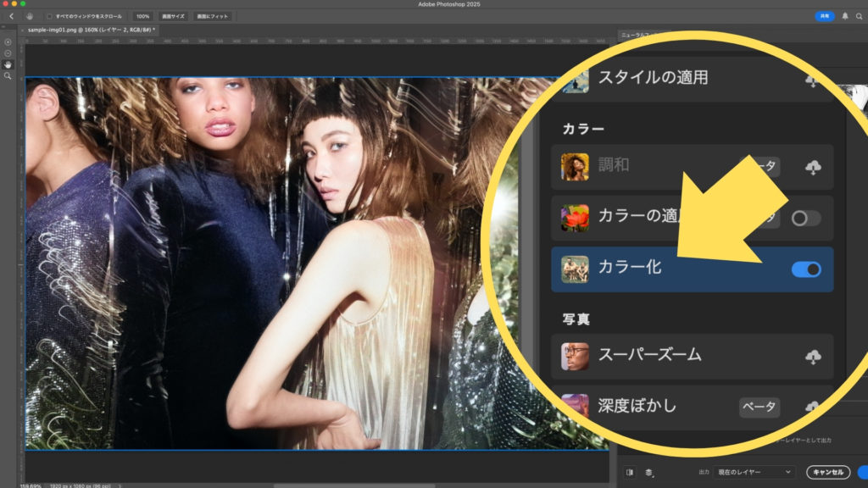Screen dimensions: 868x488
Task: Check the すべてのウィンドウをスクロール checkbox
Action: 49,16
